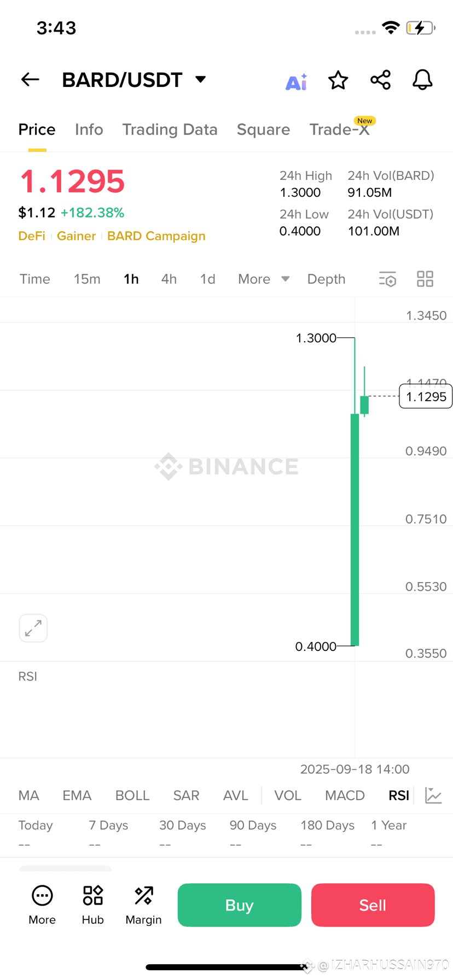Image resolution: width=453 pixels, height=980 pixels.
Task: Tap the red Sell button
Action: click(x=373, y=905)
